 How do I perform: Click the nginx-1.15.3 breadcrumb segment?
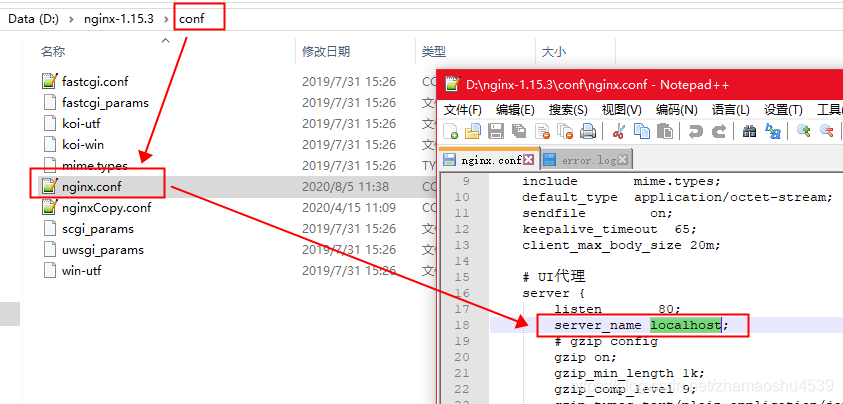(x=119, y=19)
